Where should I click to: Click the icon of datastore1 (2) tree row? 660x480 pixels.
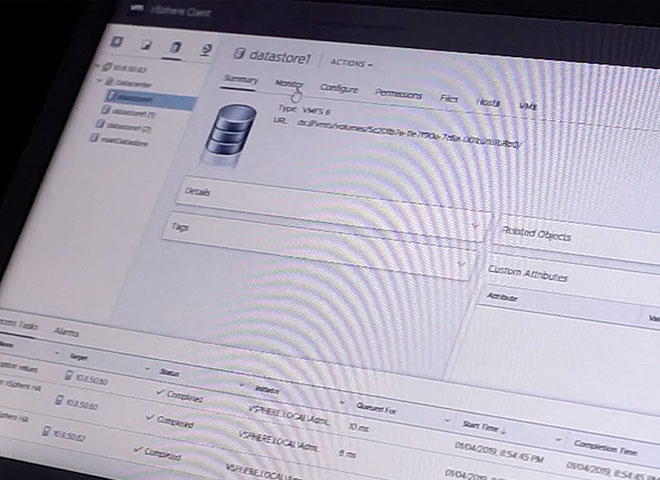100,124
